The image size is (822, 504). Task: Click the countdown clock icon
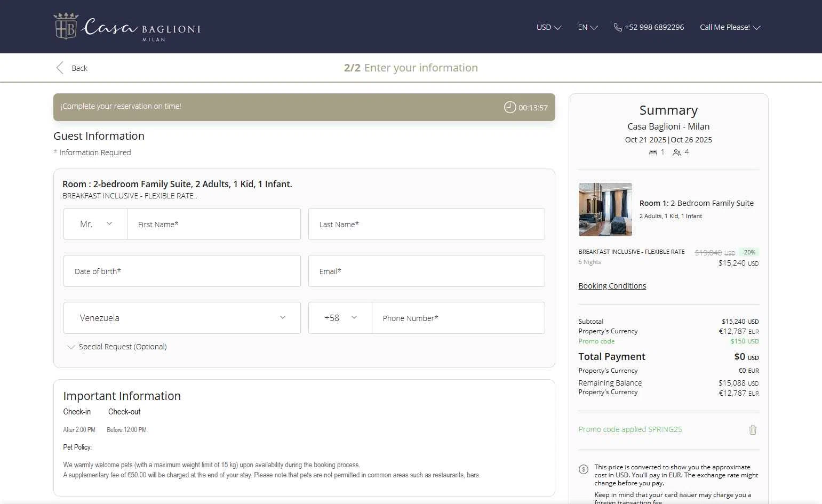click(510, 107)
